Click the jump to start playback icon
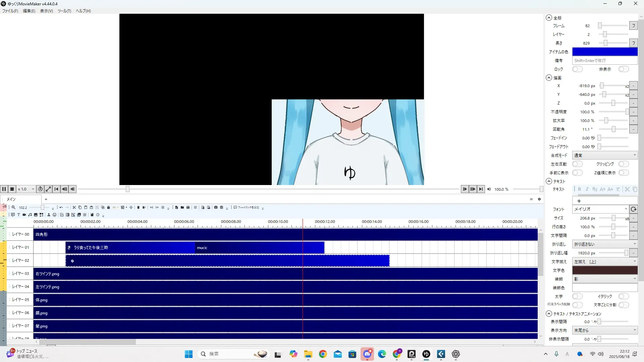Viewport: 644px width, 362px height. pyautogui.click(x=56, y=189)
